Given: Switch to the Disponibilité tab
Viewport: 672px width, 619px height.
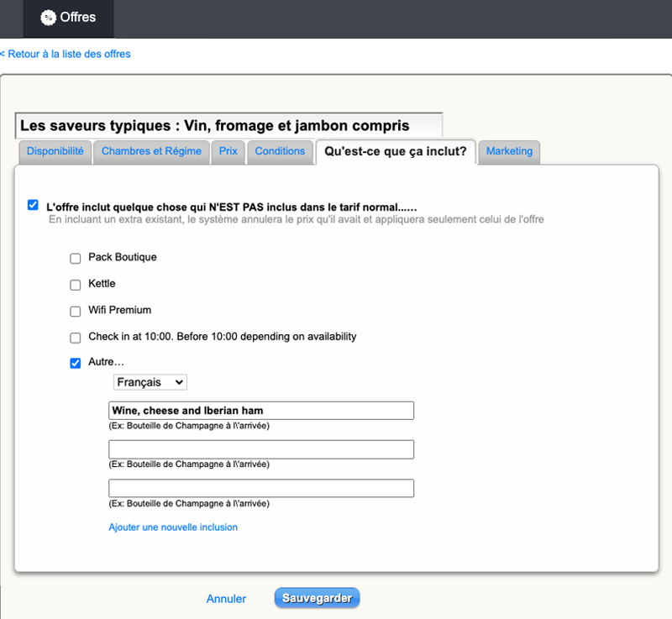Looking at the screenshot, I should pos(55,152).
